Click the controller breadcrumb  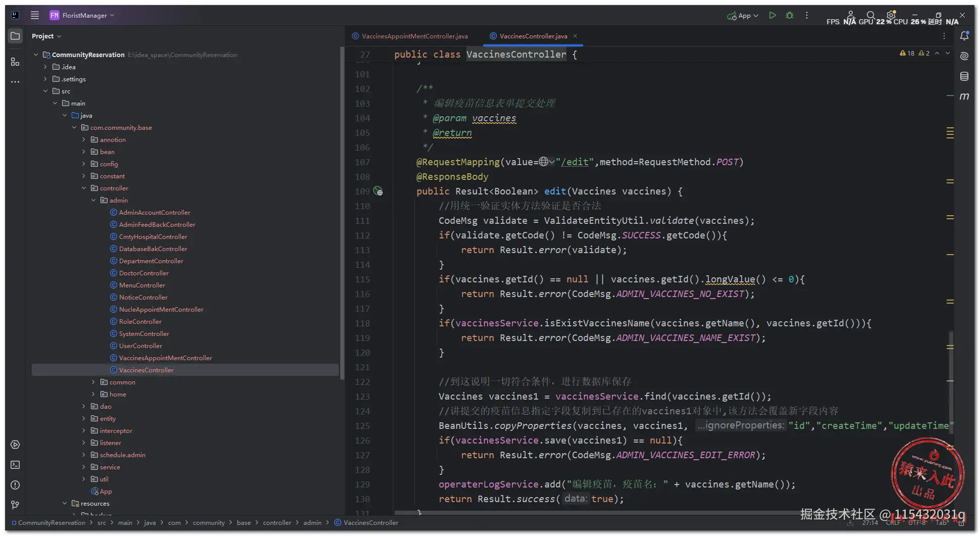[277, 522]
